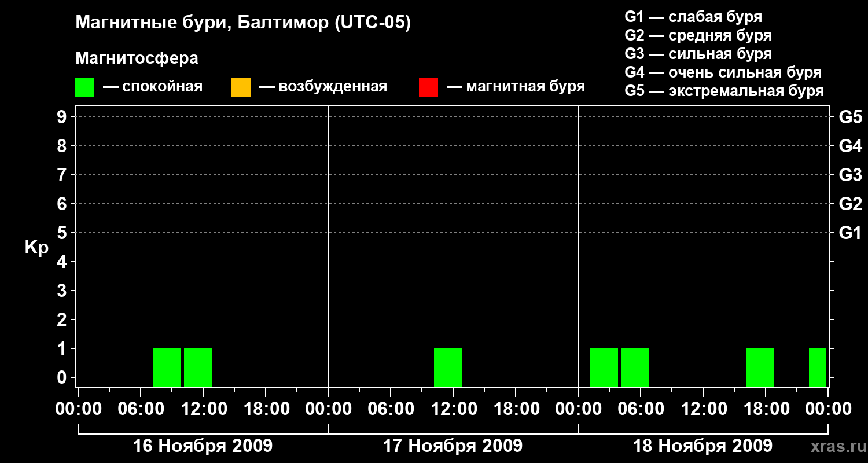868x463 pixels.
Task: Click the '18 Ноября 2009' date label
Action: (x=703, y=446)
